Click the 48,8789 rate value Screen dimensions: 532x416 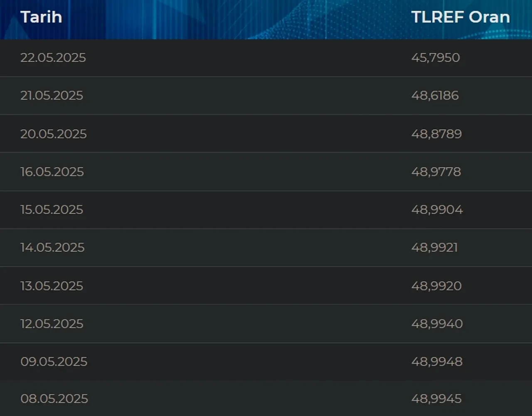436,134
